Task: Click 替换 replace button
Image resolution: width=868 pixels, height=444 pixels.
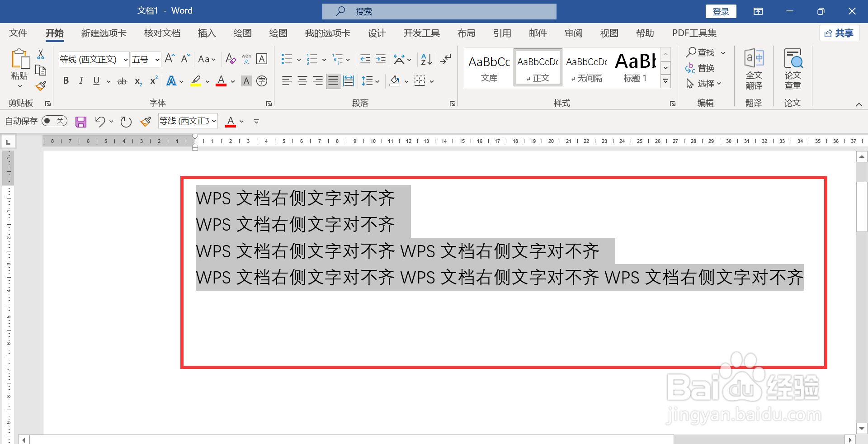Action: pyautogui.click(x=700, y=68)
